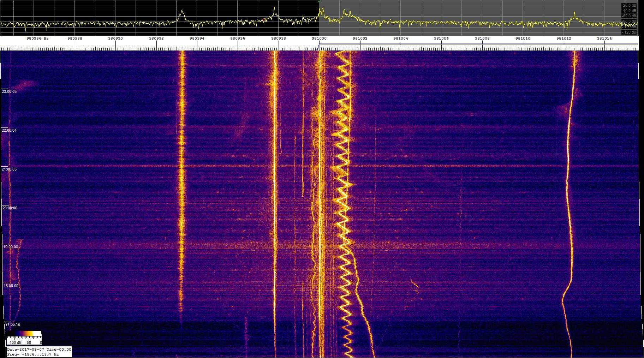Viewport: 644px width, 358px height.
Task: Click the Date=2017-03-07 Time=00:00 info line
Action: tap(39, 350)
